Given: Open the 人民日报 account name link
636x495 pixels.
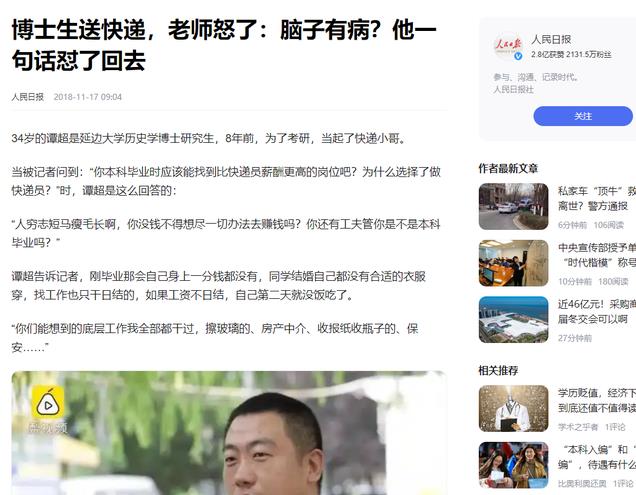Looking at the screenshot, I should [551, 39].
